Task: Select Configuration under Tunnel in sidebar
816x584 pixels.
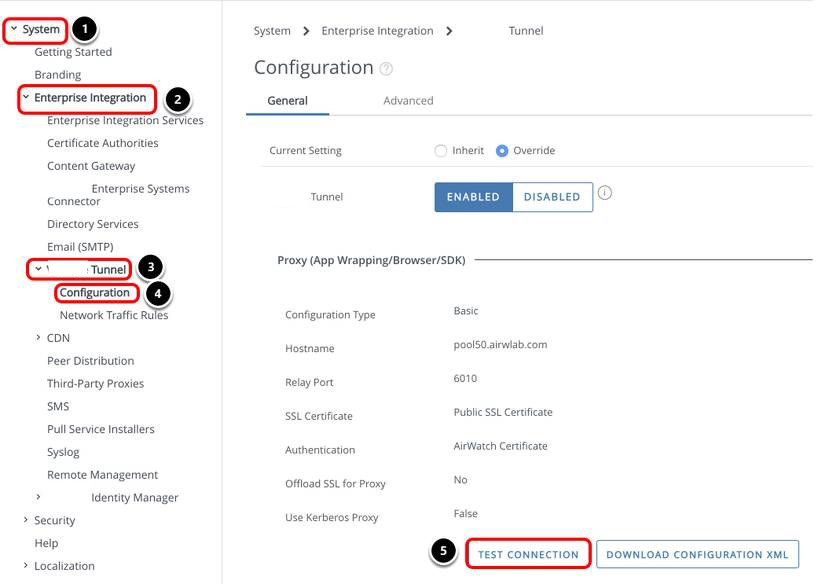Action: click(x=95, y=293)
